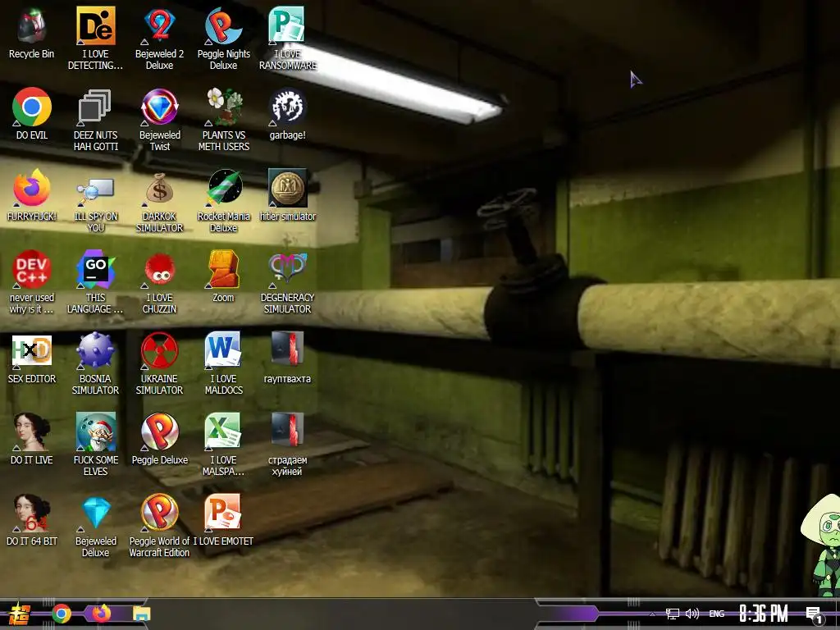The height and width of the screenshot is (630, 840).
Task: Select the DARKOK SIMULATOR money bag icon
Action: tap(160, 188)
